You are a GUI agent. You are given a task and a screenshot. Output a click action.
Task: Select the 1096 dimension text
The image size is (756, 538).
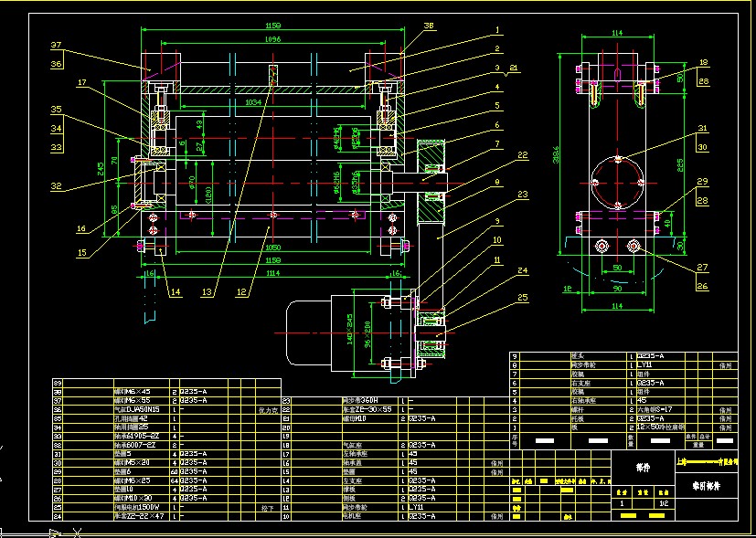point(272,40)
